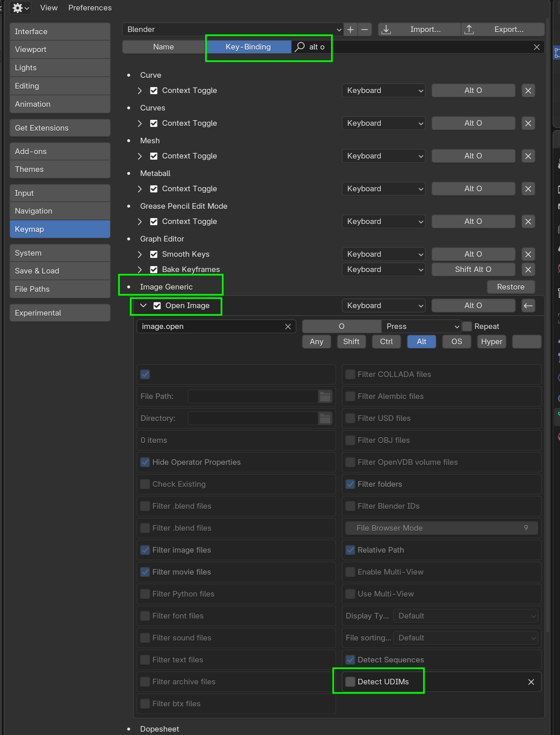
Task: Remove the Mesh Context Toggle binding
Action: [528, 156]
